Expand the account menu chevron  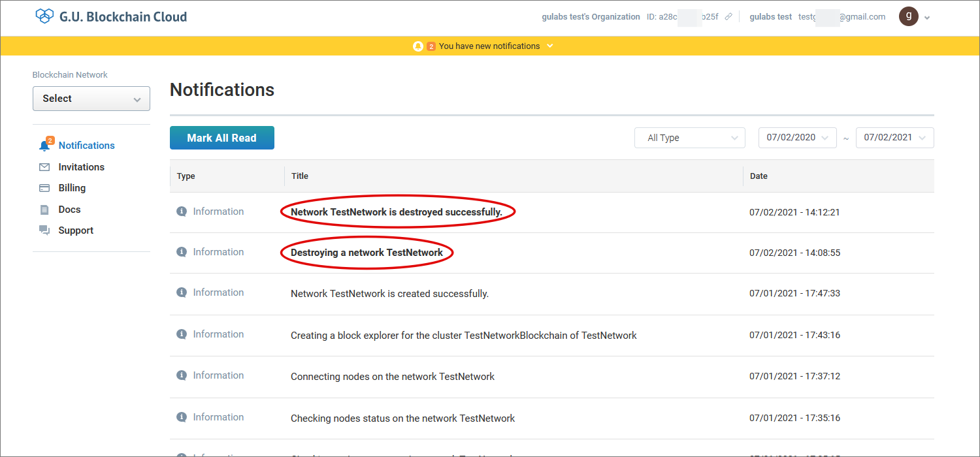tap(927, 18)
